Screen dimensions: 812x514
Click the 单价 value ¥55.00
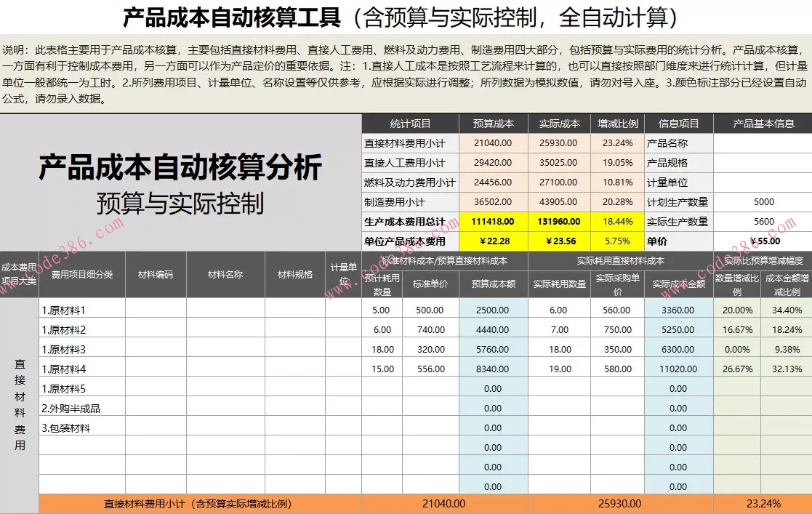763,241
